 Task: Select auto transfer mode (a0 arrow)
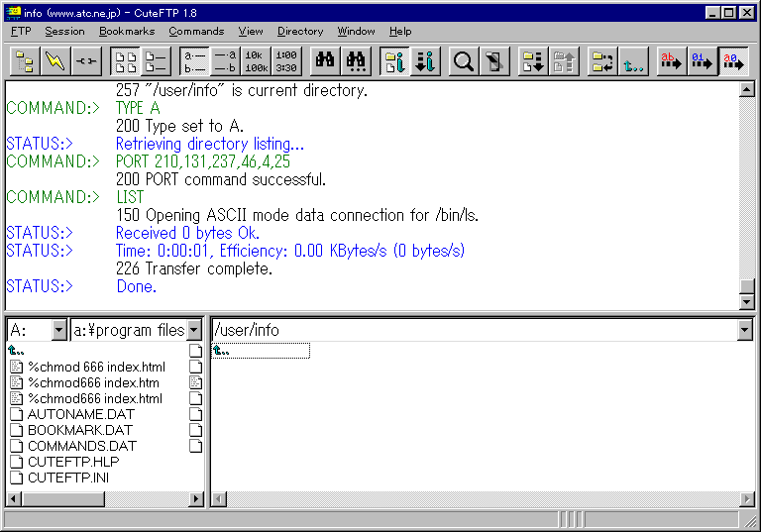pyautogui.click(x=733, y=61)
